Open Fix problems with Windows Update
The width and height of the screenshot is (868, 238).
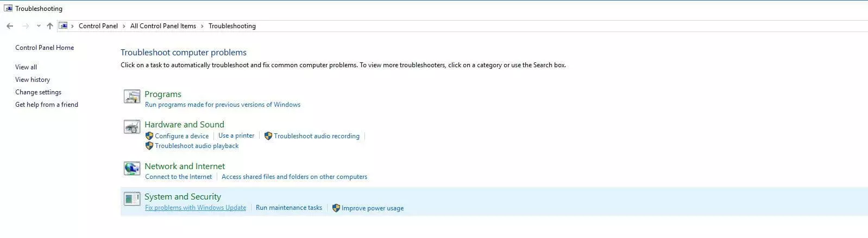196,208
